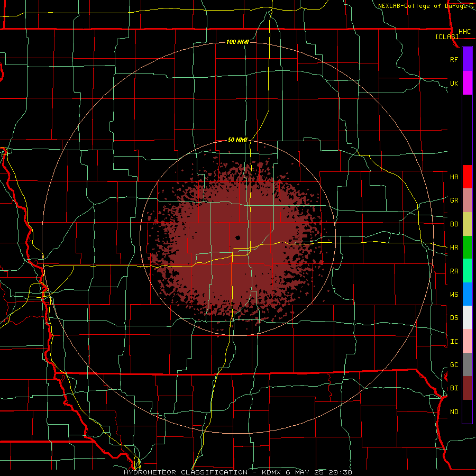Click the RF purple legend swatch
Viewport: 476px width, 476px height.
467,59
